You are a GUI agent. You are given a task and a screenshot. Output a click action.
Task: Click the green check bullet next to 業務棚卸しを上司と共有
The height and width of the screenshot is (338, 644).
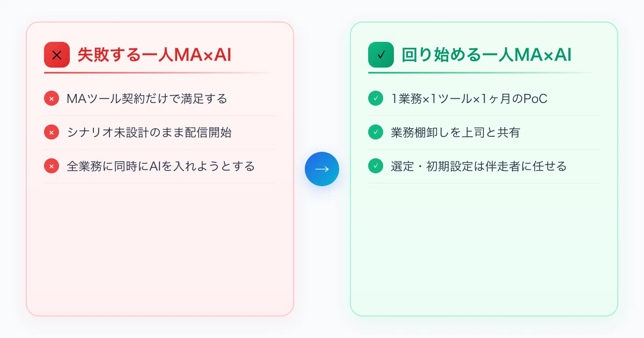(x=376, y=133)
